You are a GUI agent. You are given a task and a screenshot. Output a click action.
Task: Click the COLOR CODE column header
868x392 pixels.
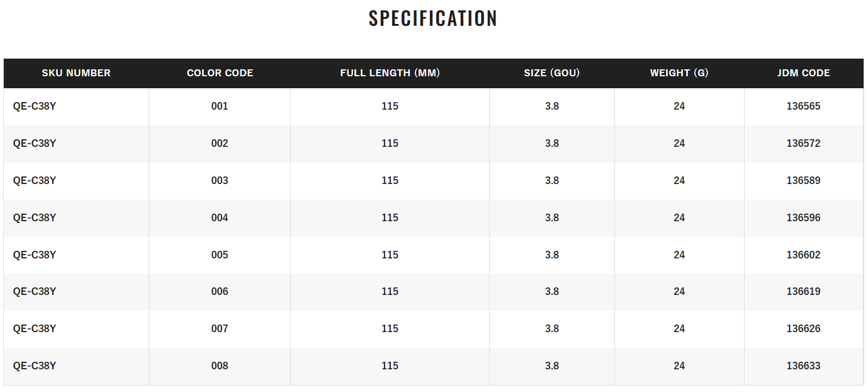tap(220, 73)
